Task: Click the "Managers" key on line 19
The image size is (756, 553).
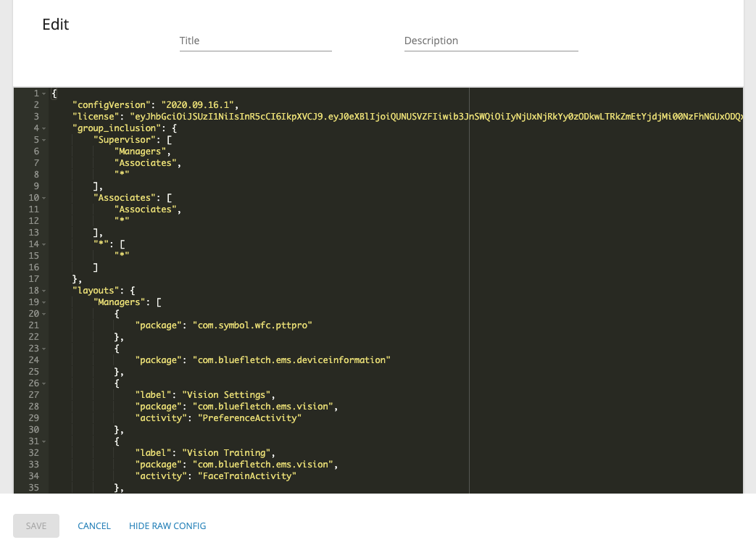Action: tap(120, 302)
